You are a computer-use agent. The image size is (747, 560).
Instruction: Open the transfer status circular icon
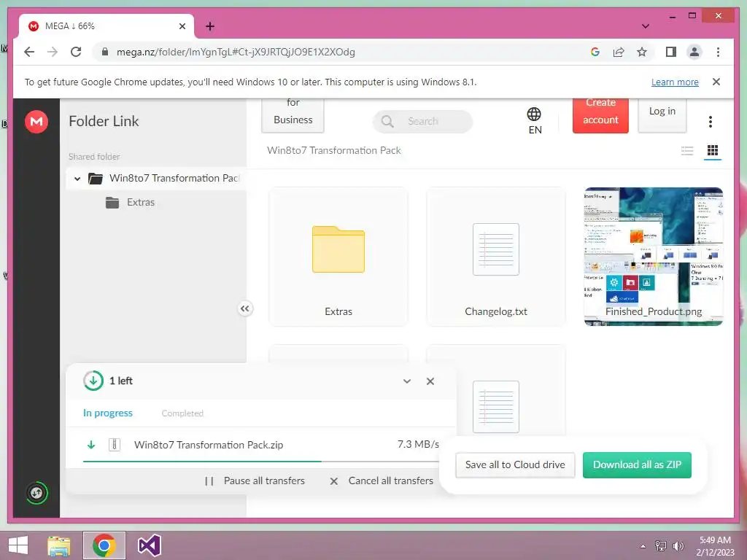coord(36,493)
